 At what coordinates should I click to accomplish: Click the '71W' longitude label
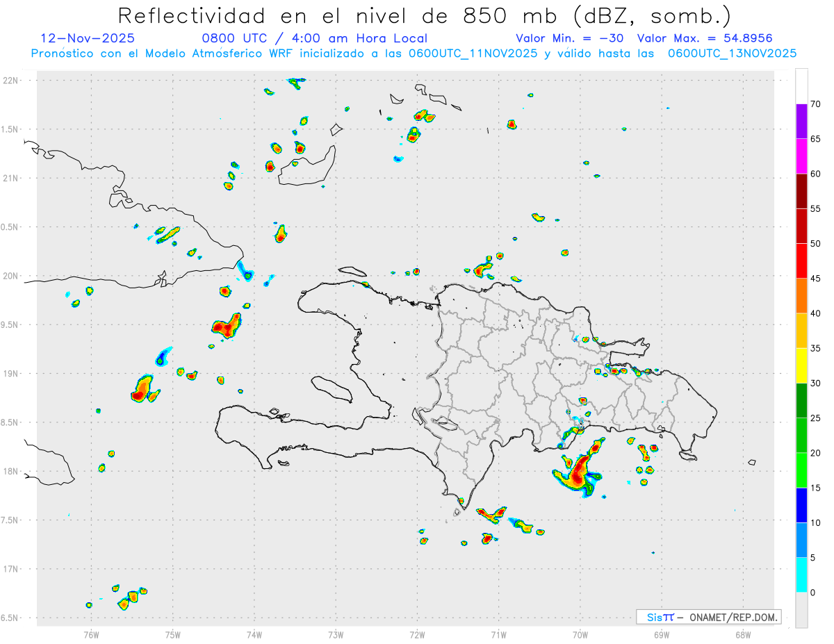click(x=498, y=634)
